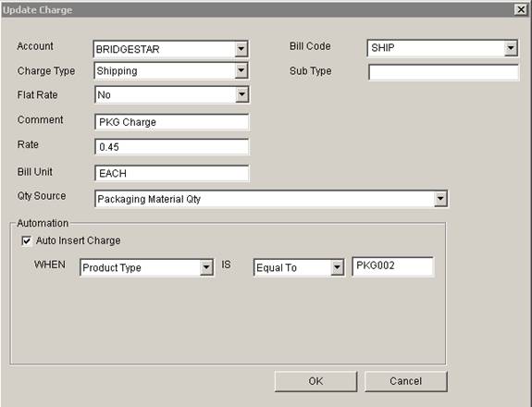The width and height of the screenshot is (532, 407).
Task: Click the Comment field with PKG Charge
Action: (172, 122)
